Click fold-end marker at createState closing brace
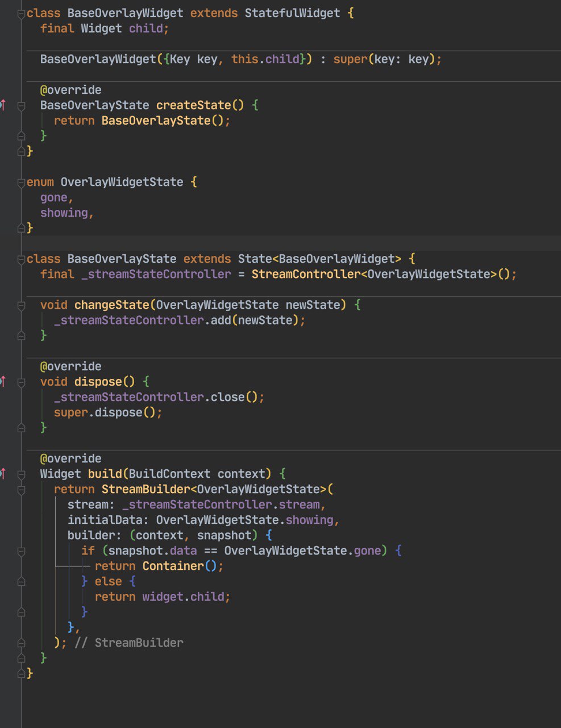Image resolution: width=561 pixels, height=728 pixels. pos(21,136)
